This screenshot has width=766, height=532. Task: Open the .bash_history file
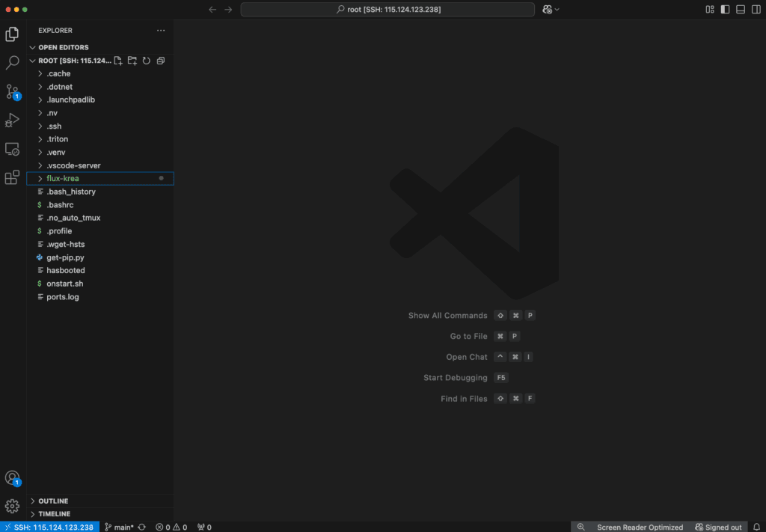point(100,192)
